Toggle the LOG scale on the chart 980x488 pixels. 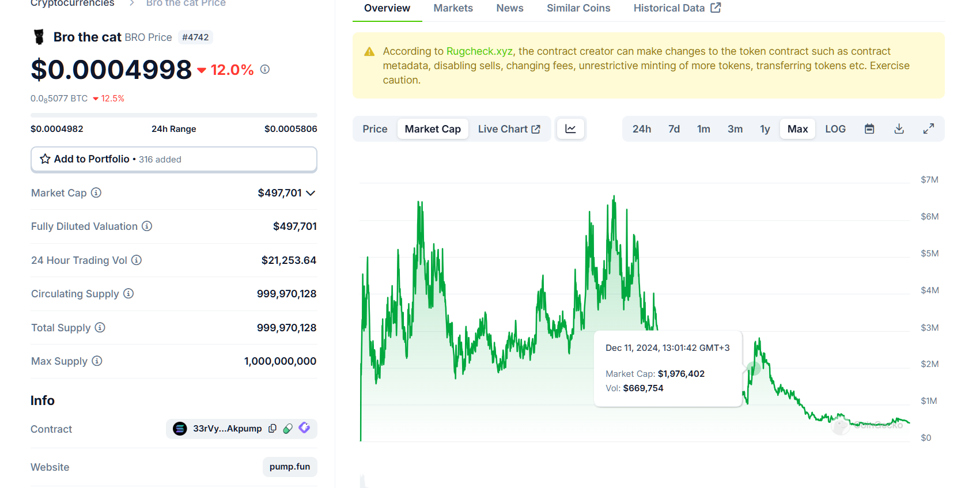835,129
